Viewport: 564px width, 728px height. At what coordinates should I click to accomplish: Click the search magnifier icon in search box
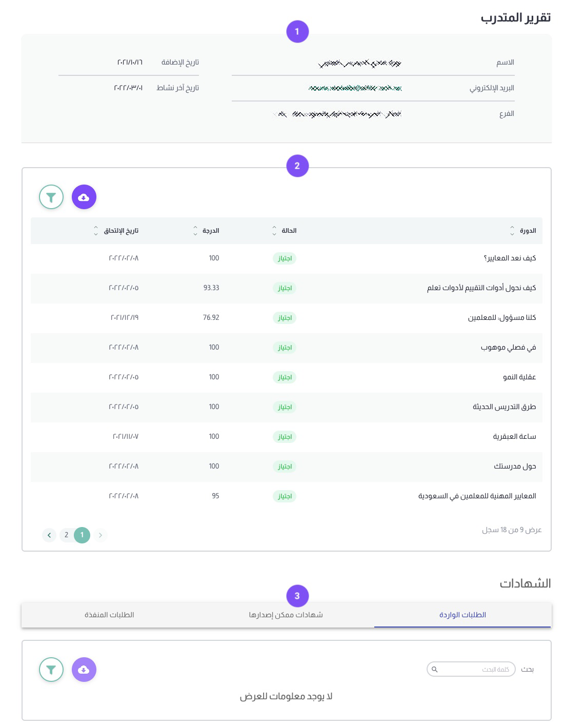tap(435, 670)
